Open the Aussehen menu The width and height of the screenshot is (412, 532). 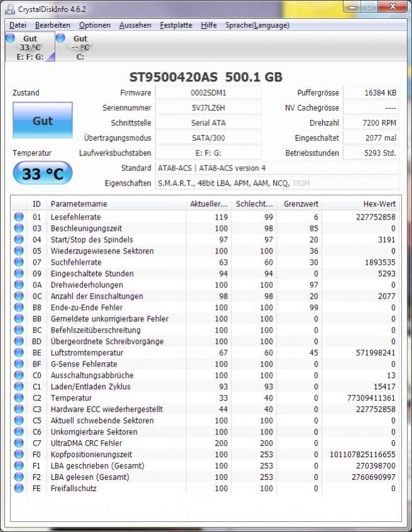pos(135,25)
